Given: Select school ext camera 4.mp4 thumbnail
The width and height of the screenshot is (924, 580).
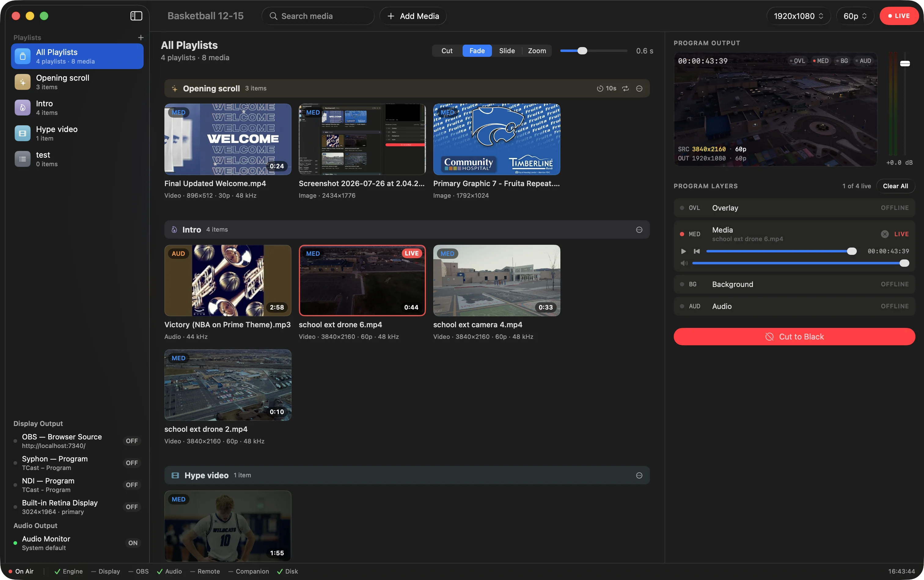Looking at the screenshot, I should 496,281.
